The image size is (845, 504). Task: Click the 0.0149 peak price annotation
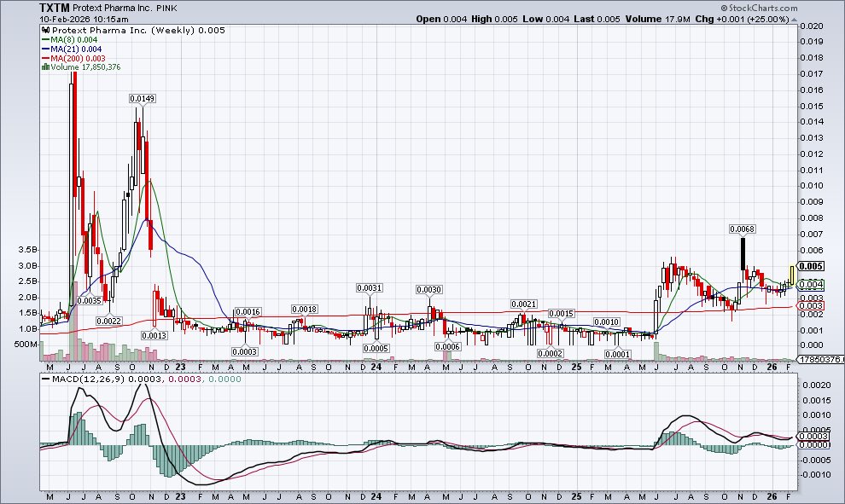pos(142,97)
